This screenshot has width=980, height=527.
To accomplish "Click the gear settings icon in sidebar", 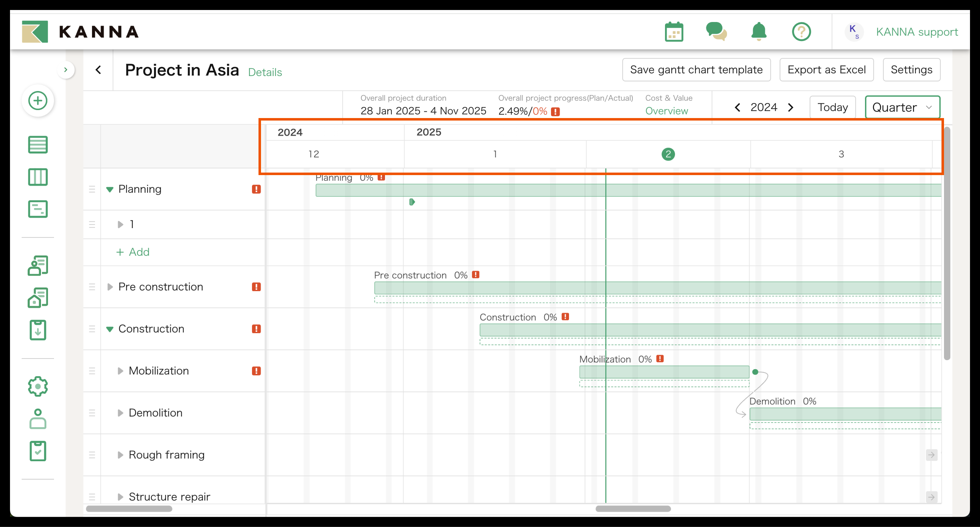I will pyautogui.click(x=38, y=386).
